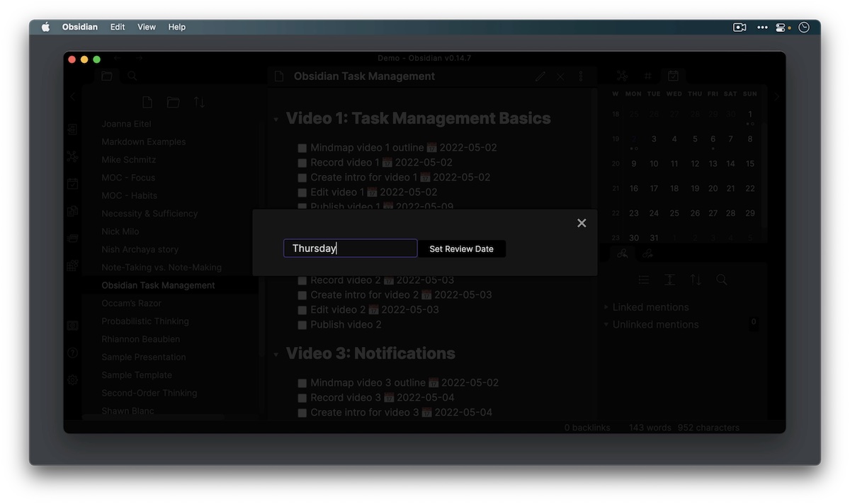Check the Mindmap video 1 outline task

coord(302,148)
